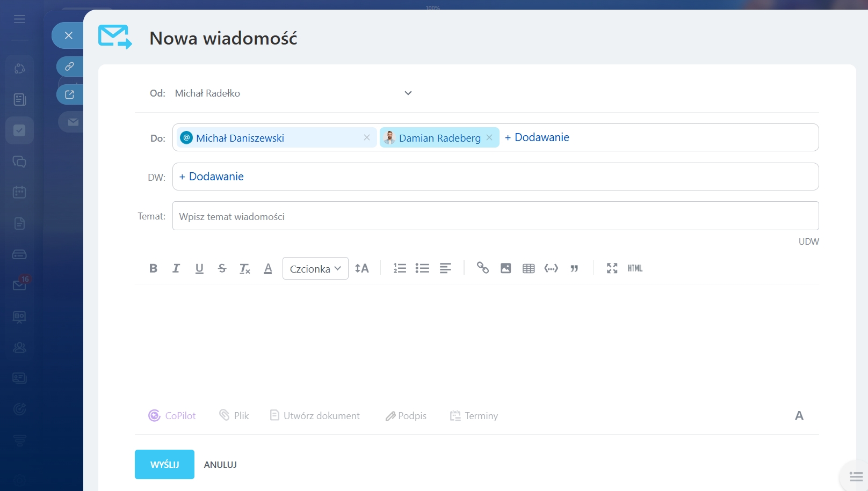Click the UDW link to add BCC
Screen dimensions: 868x491
(x=808, y=241)
